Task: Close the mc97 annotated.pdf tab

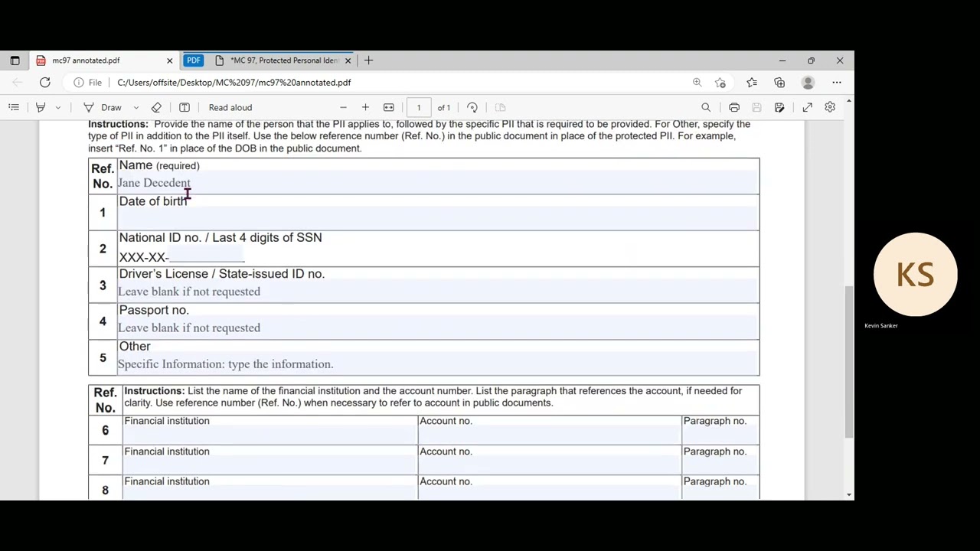Action: tap(169, 60)
